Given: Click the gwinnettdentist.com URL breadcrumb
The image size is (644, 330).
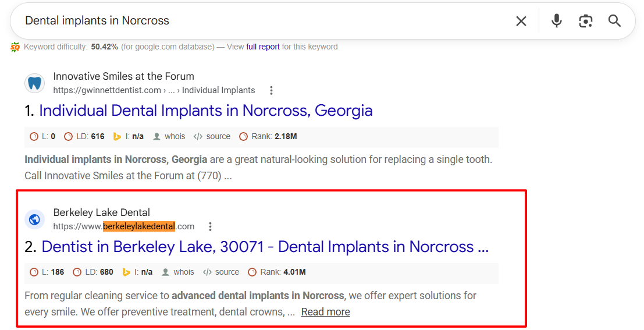Looking at the screenshot, I should (x=154, y=90).
